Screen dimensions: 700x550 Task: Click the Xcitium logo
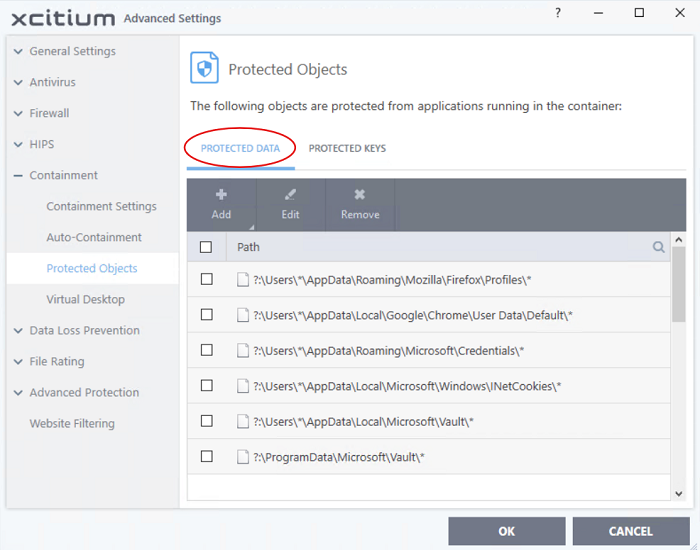point(63,19)
